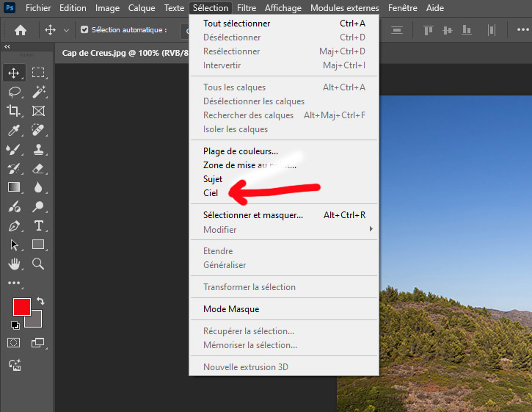The width and height of the screenshot is (532, 412).
Task: Choose Sujet in Sélection menu
Action: tap(284, 179)
